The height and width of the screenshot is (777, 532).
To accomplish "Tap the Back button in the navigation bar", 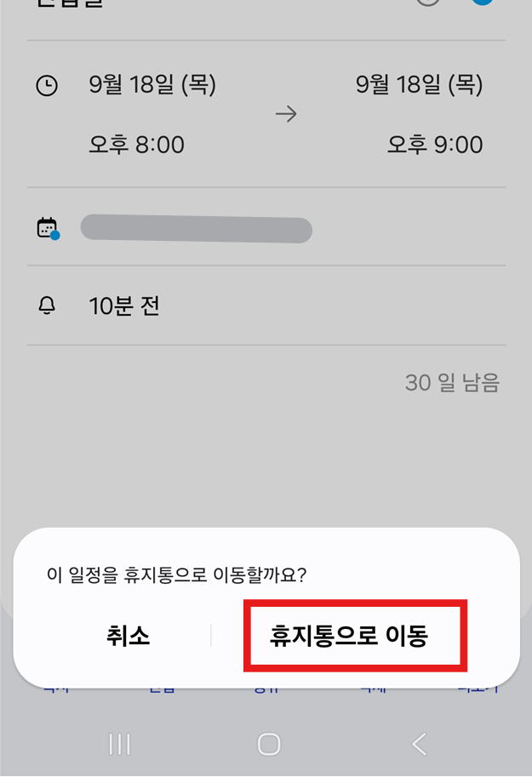I will [x=419, y=743].
